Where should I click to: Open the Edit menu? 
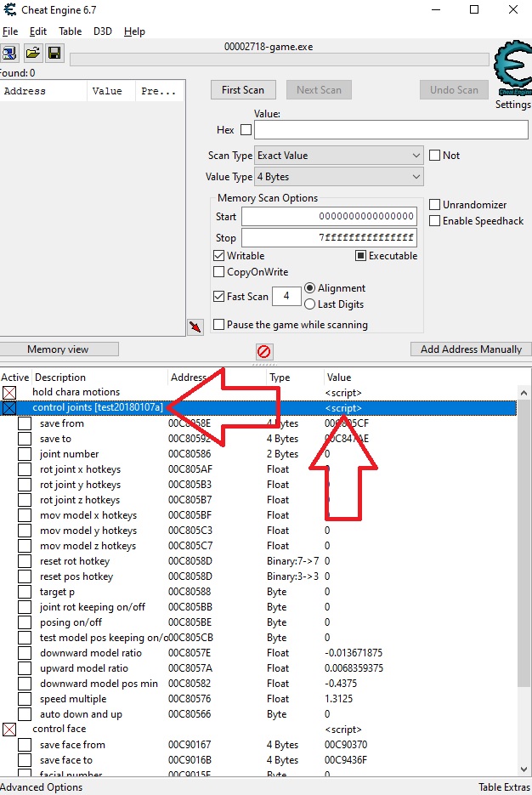pyautogui.click(x=38, y=31)
